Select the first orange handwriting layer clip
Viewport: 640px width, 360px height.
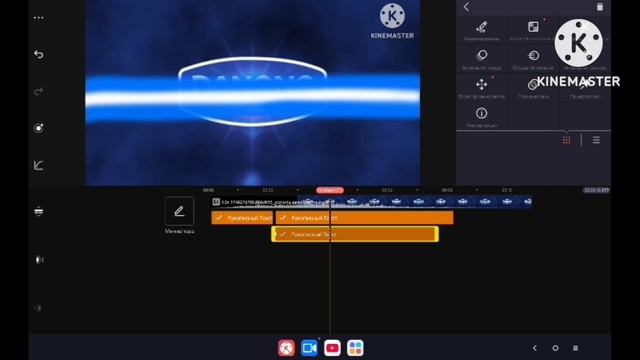click(x=242, y=218)
